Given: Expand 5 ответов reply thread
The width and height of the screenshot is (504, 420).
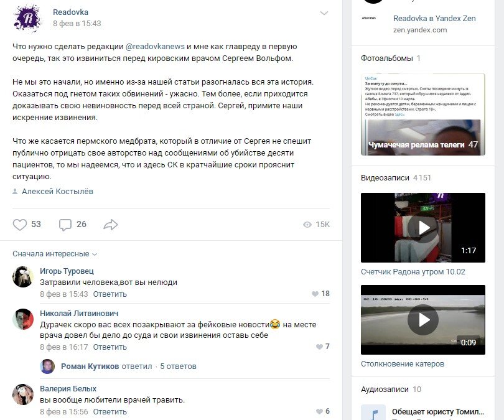Looking at the screenshot, I should [x=178, y=366].
